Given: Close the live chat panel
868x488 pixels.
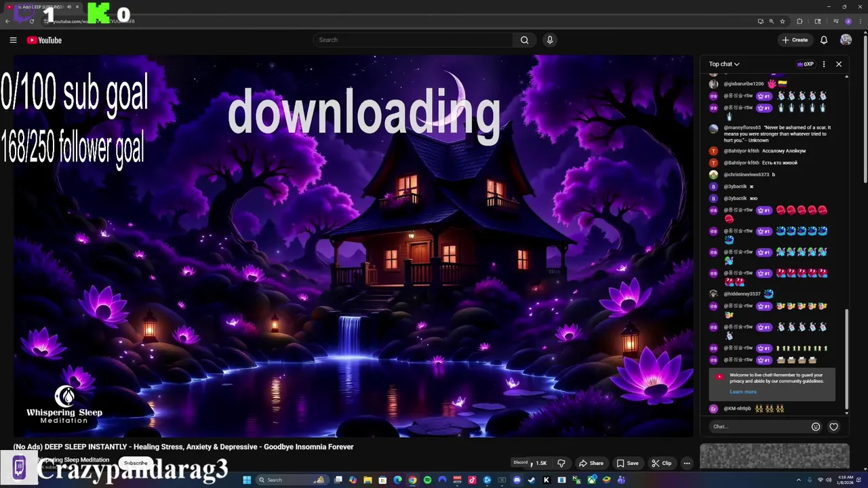Looking at the screenshot, I should pyautogui.click(x=839, y=64).
